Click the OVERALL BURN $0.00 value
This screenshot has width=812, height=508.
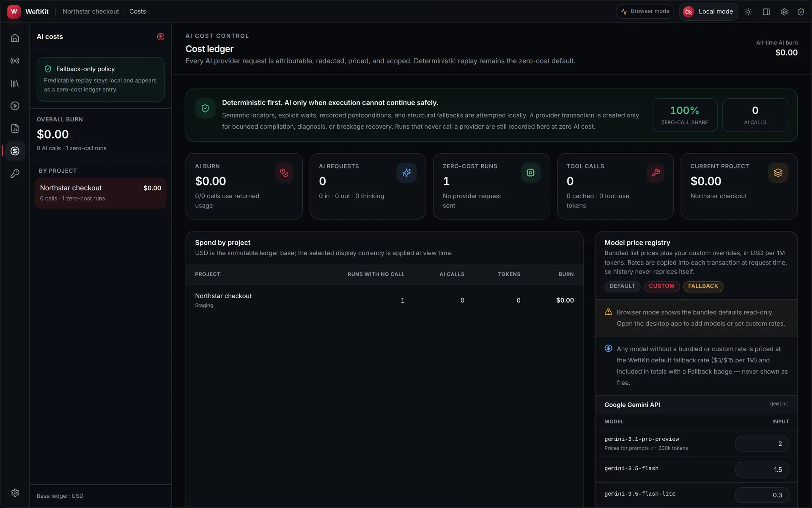pyautogui.click(x=53, y=134)
